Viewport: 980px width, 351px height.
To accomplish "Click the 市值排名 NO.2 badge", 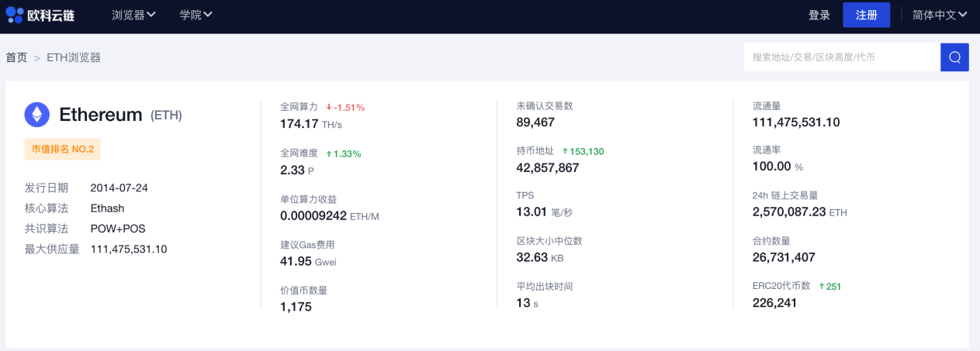I will (62, 149).
